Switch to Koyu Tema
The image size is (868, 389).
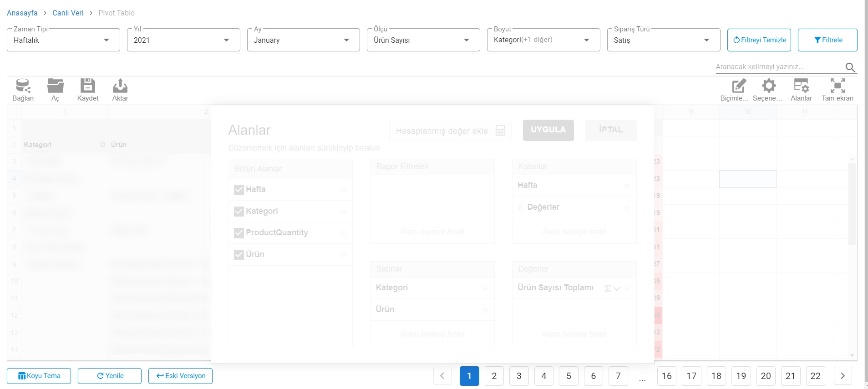coord(39,376)
